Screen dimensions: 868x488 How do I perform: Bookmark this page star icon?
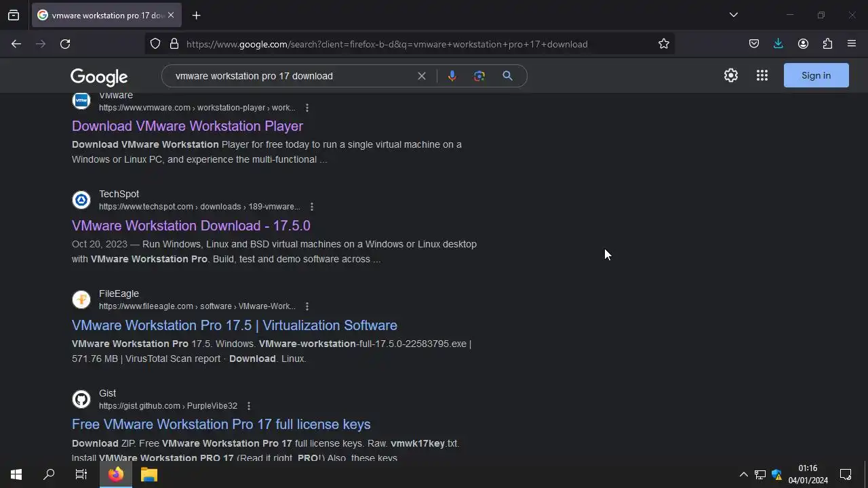[x=664, y=44]
